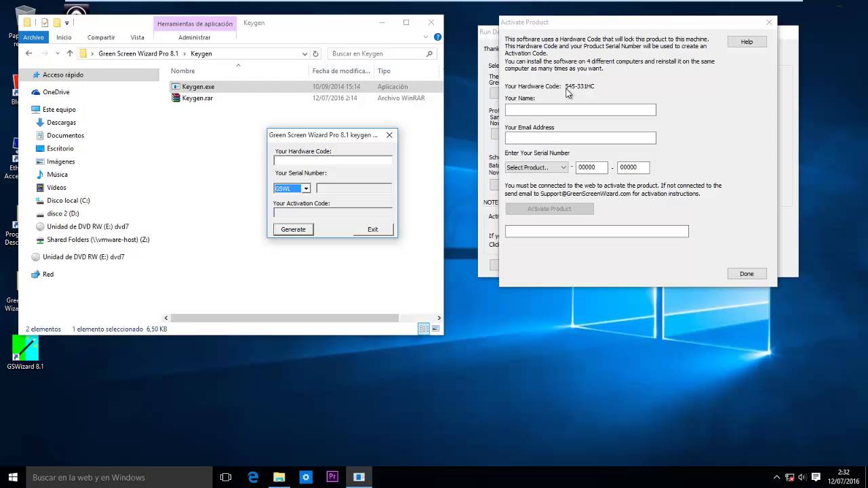Click the horizontal scrollbar in Explorer
Screen dimensions: 868x488
coord(285,318)
